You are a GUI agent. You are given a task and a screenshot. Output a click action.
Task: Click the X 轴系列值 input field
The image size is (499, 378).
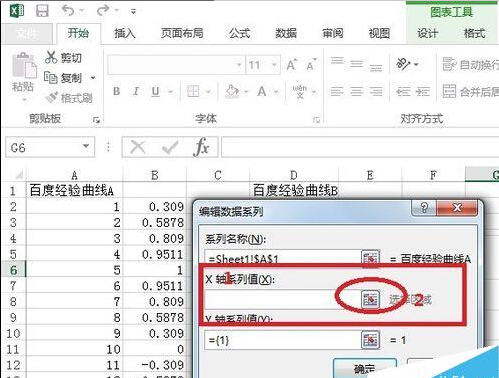(x=283, y=299)
